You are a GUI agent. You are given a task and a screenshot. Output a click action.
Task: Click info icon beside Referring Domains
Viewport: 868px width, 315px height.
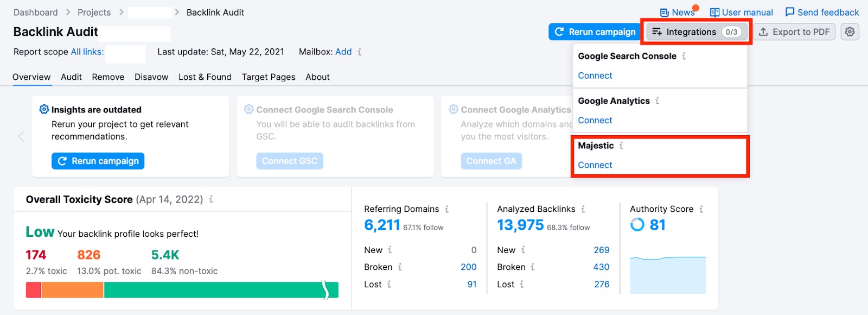447,209
